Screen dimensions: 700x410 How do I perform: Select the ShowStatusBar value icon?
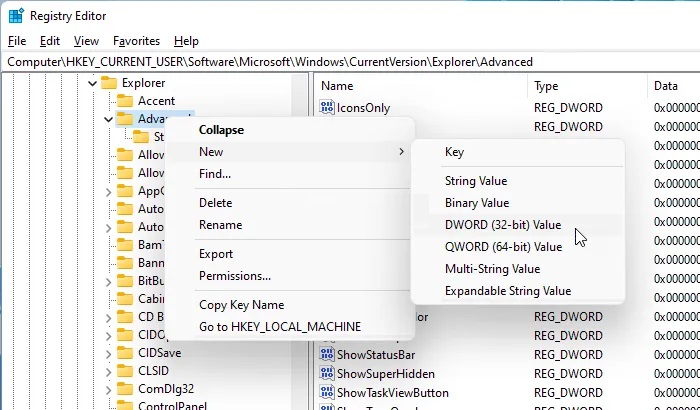coord(327,354)
